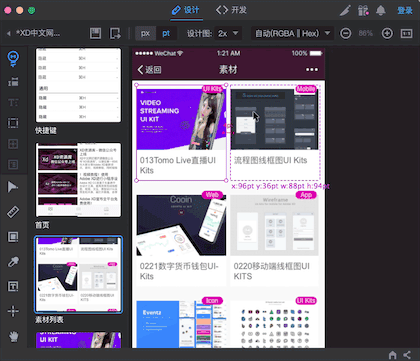
Task: Click the 登录 login link
Action: point(405,10)
